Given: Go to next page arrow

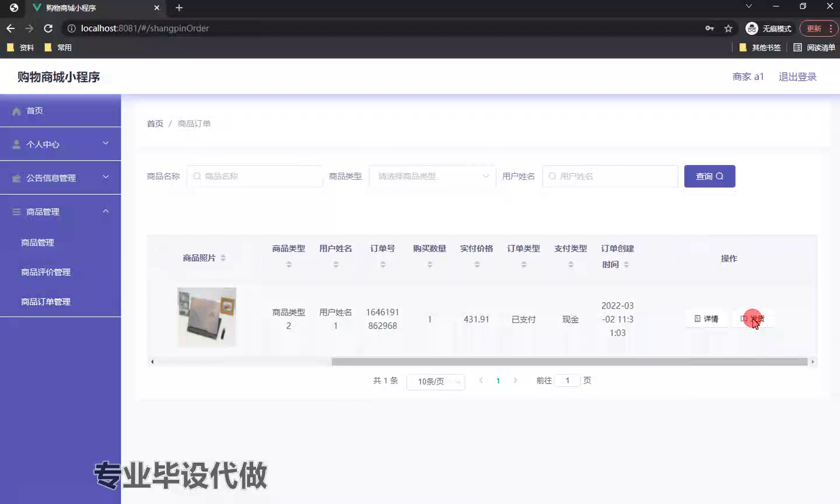Looking at the screenshot, I should (x=515, y=380).
